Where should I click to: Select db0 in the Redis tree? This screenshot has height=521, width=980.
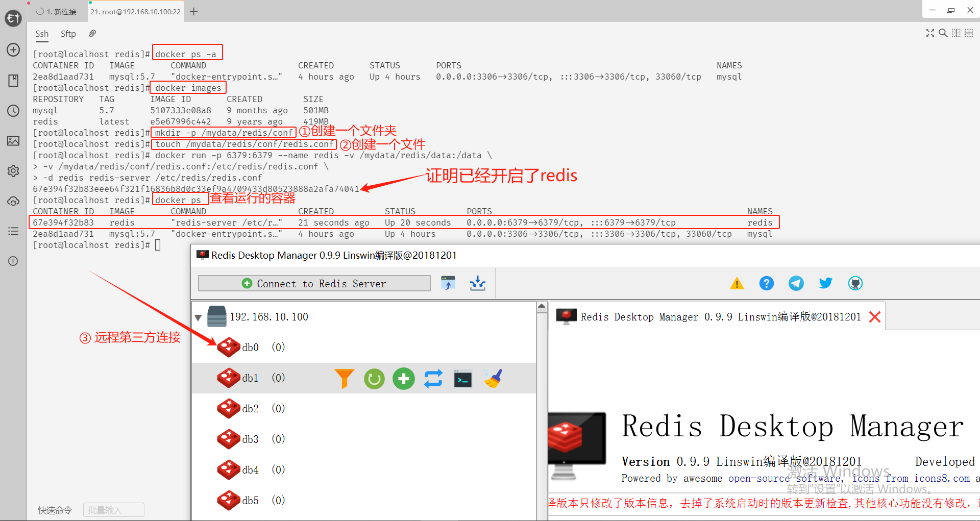tap(251, 348)
